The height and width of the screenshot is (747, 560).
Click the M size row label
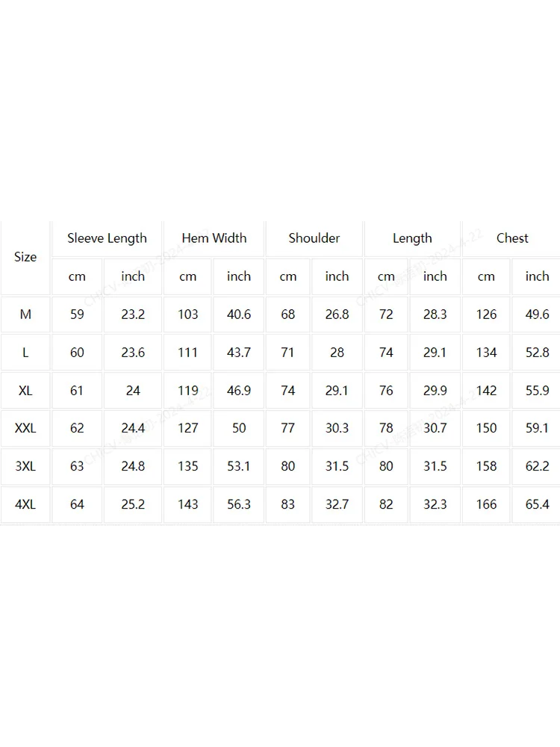pyautogui.click(x=25, y=314)
